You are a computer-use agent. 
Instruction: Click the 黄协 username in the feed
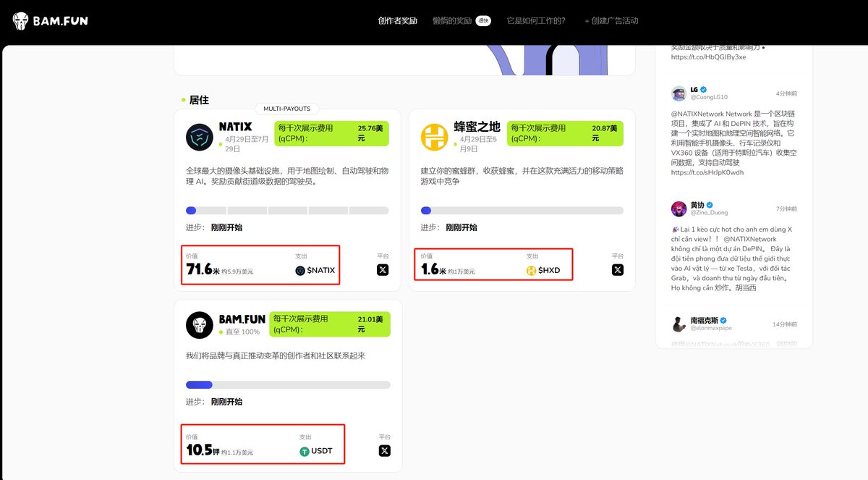point(697,205)
